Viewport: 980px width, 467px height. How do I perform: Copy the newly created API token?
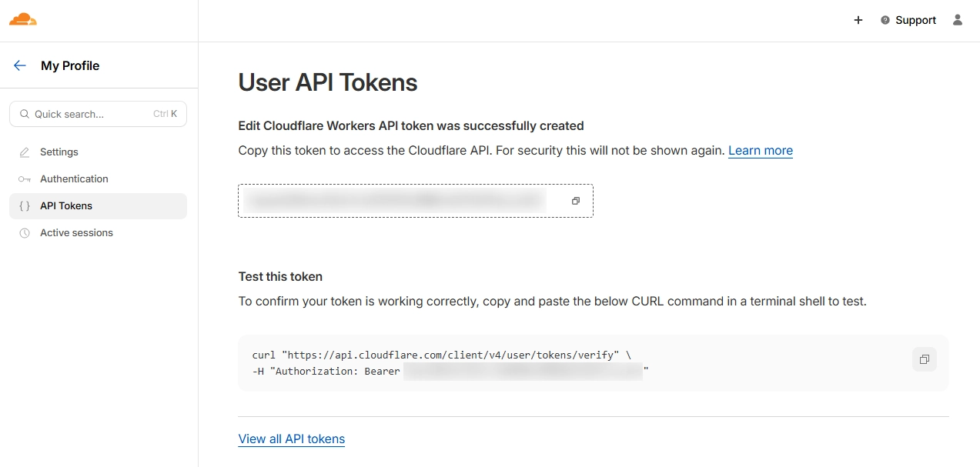[x=575, y=201]
